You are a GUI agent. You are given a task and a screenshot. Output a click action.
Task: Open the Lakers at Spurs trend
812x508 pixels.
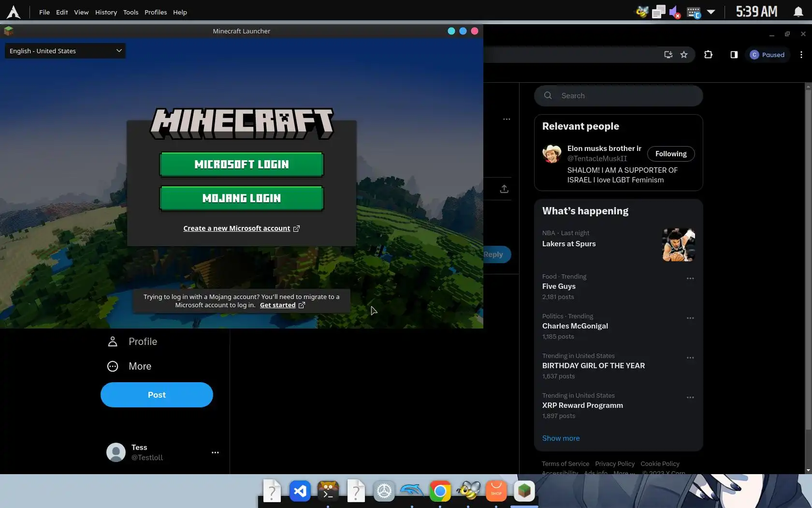click(569, 244)
